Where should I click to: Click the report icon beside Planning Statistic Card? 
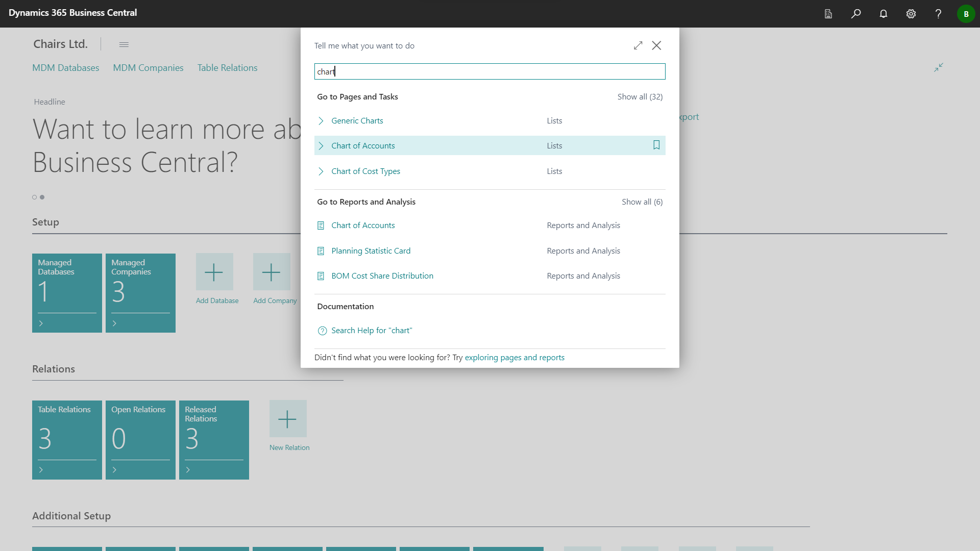click(321, 251)
